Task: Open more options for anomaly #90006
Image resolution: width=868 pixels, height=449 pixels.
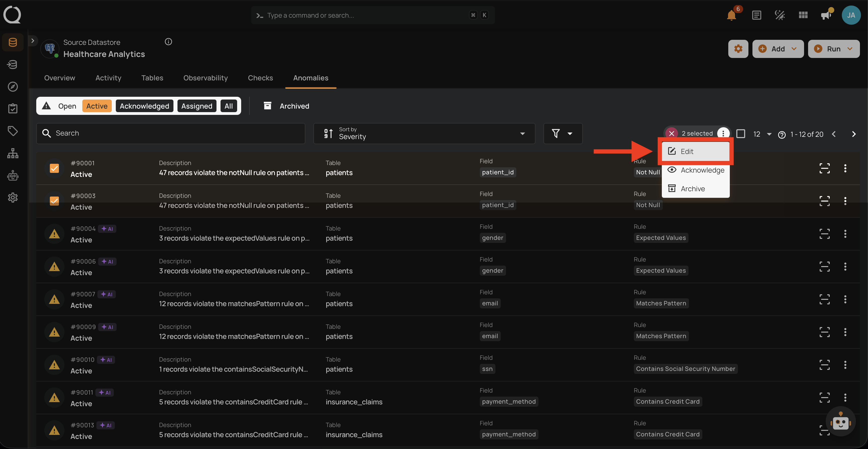Action: coord(845,267)
